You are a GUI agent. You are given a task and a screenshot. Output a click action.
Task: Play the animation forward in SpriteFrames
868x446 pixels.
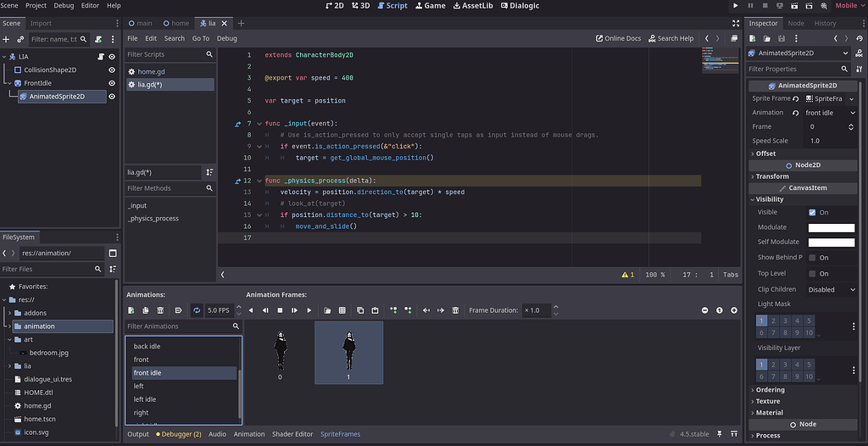tap(309, 310)
